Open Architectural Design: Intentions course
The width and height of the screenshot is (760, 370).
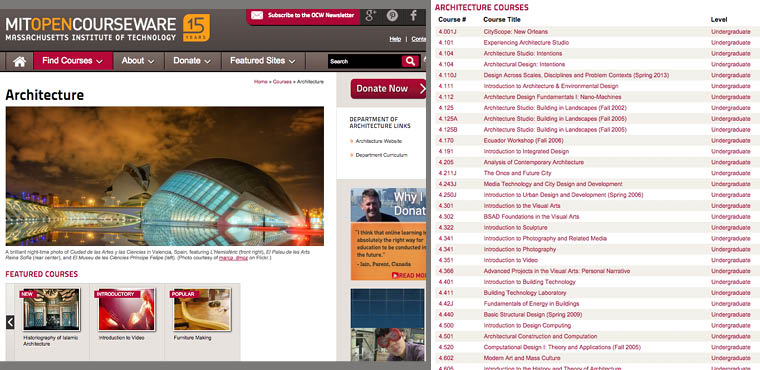click(x=524, y=64)
